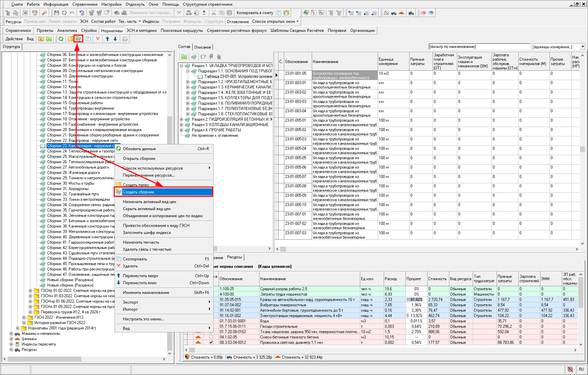Click the Оглавление button
Screen dimensions: 588x375
tap(238, 21)
